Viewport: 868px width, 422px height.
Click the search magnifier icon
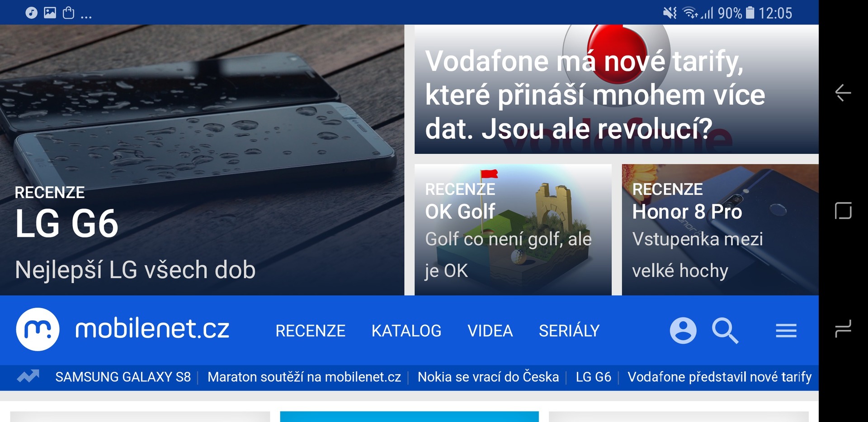(x=725, y=331)
